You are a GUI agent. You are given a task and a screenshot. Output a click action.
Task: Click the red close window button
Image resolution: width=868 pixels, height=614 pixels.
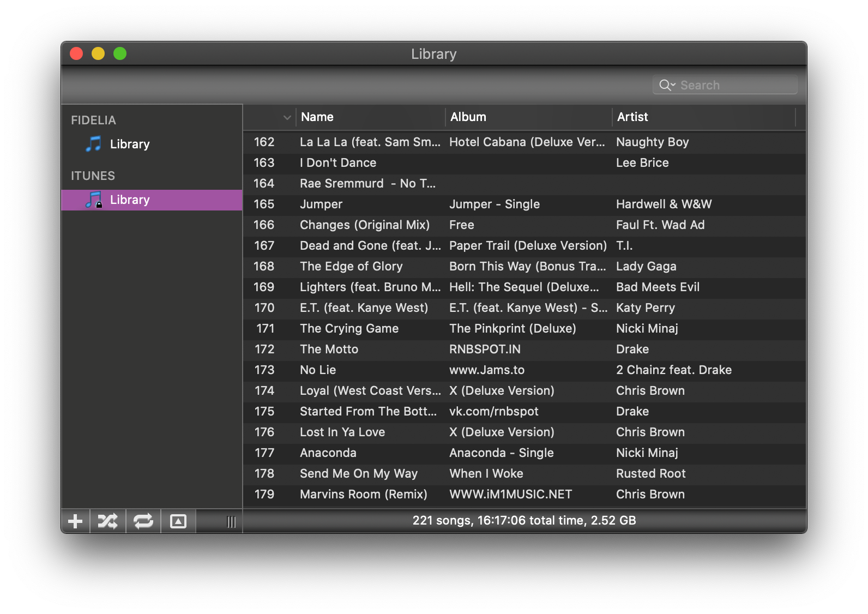tap(76, 53)
